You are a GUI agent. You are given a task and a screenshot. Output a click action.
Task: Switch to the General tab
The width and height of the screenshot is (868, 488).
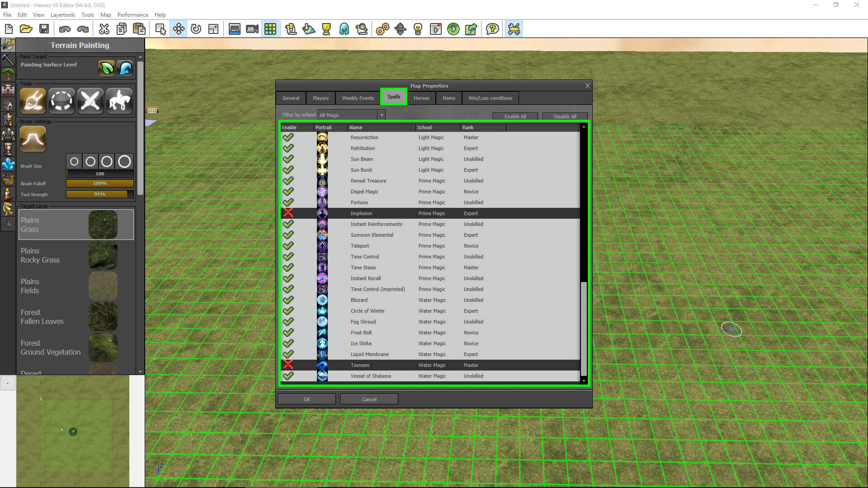click(x=291, y=98)
